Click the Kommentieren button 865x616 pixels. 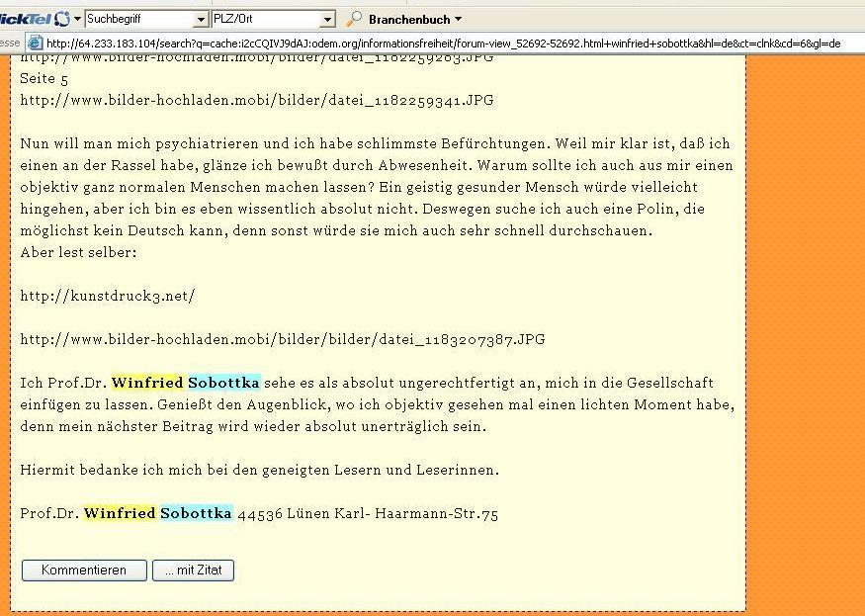(84, 571)
